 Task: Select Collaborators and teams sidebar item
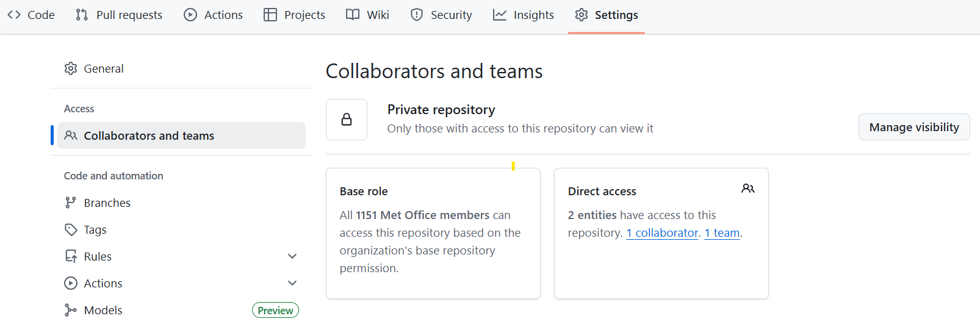(x=149, y=135)
